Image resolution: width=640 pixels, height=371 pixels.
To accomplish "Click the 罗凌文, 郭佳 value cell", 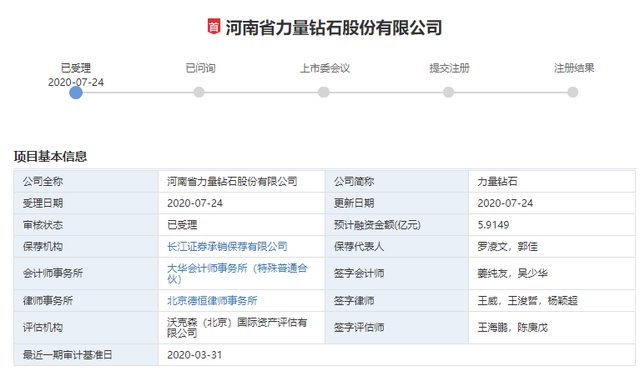I will pos(552,247).
